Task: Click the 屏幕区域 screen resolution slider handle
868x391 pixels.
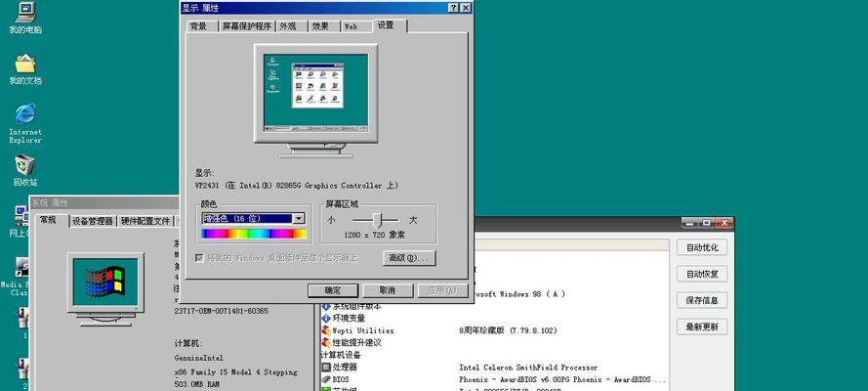Action: [x=378, y=220]
